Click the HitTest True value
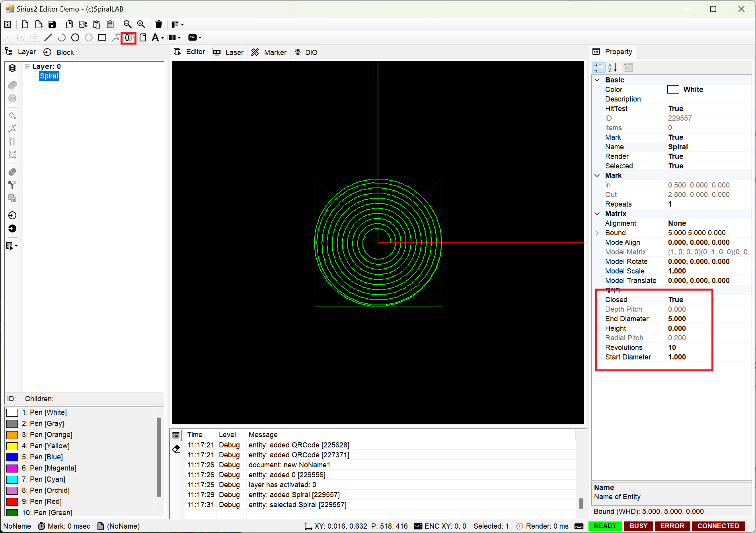The image size is (756, 533). tap(676, 109)
